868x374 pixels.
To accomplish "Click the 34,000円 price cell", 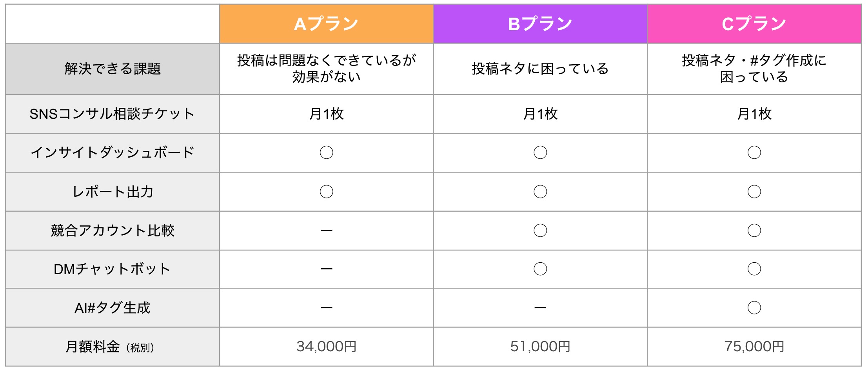I will (x=326, y=347).
